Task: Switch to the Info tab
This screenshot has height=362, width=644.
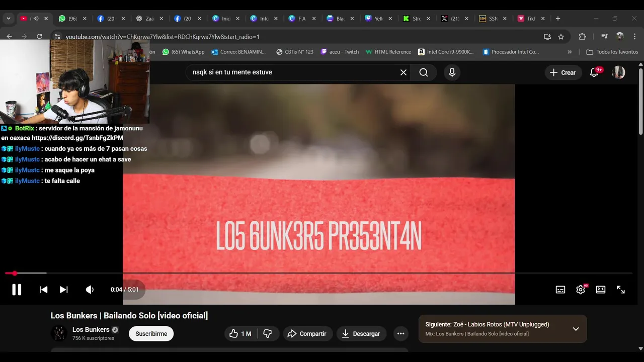Action: [264, 19]
